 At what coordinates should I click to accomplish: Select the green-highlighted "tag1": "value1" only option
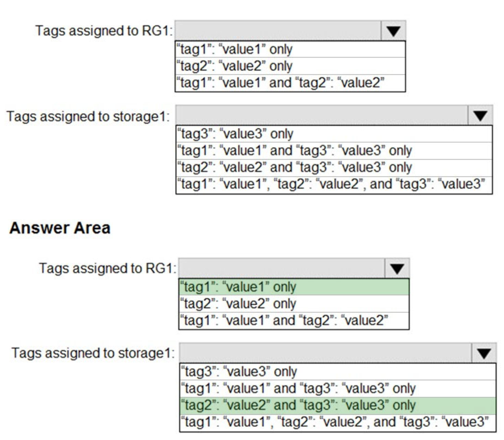coord(293,287)
